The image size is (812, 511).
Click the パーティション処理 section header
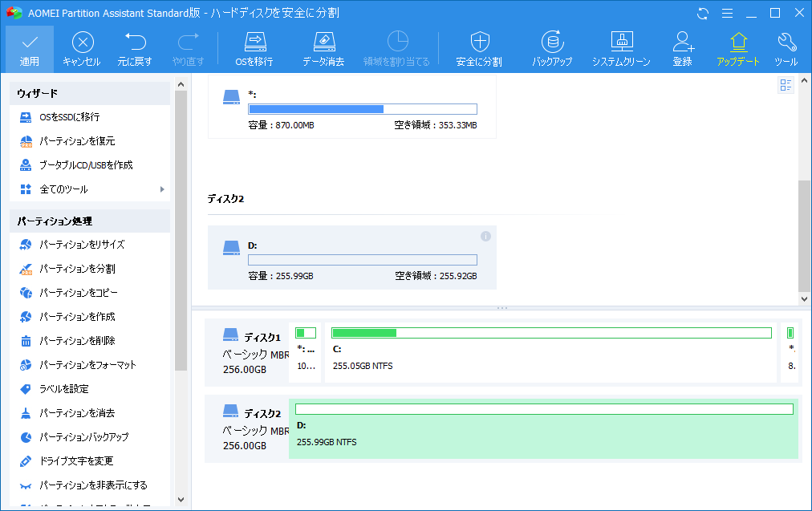click(x=90, y=221)
